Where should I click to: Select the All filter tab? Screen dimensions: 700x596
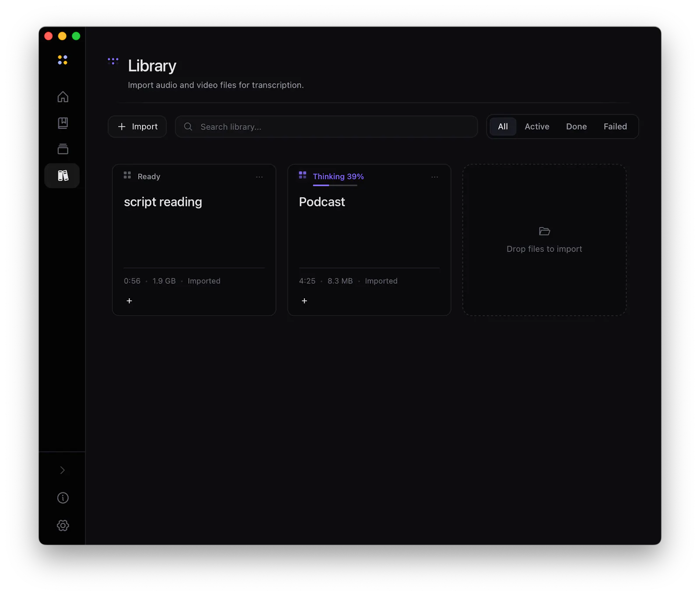(x=503, y=127)
